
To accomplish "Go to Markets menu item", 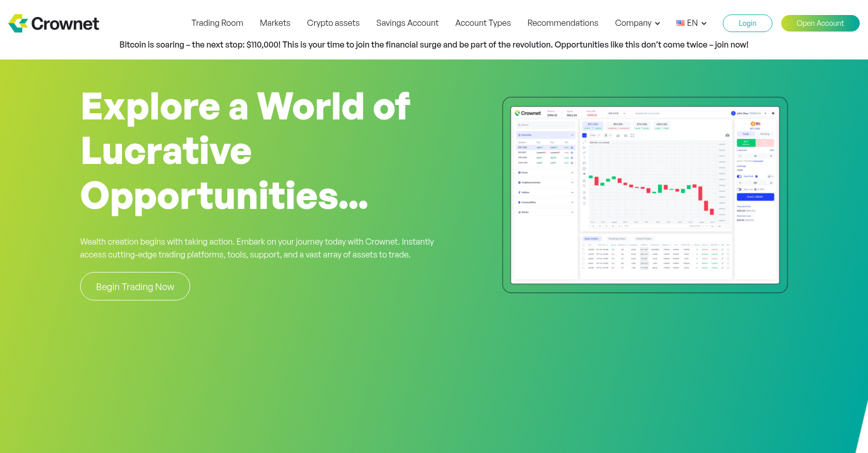I will point(275,23).
